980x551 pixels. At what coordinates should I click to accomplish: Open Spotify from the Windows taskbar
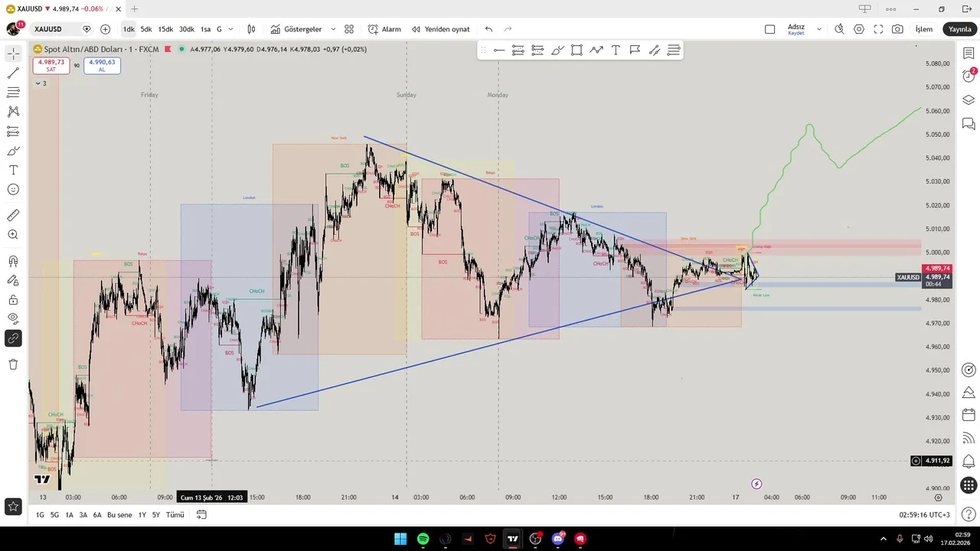(423, 539)
